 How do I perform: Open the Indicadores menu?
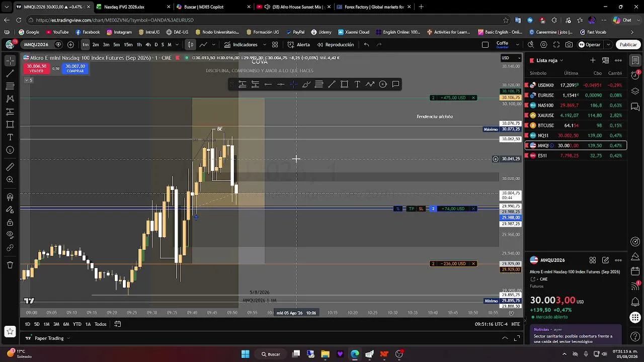pos(240,44)
